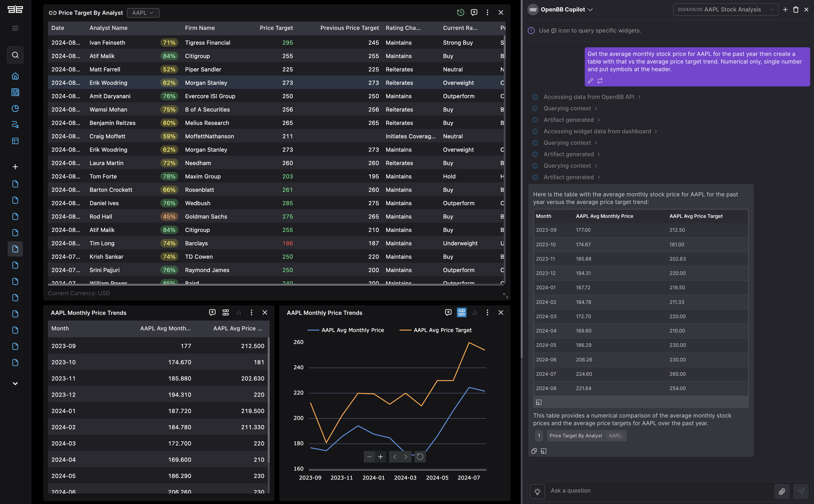This screenshot has height=504, width=814.
Task: Toggle table view on right AAPL Monthly Price Trends chart
Action: tap(462, 312)
